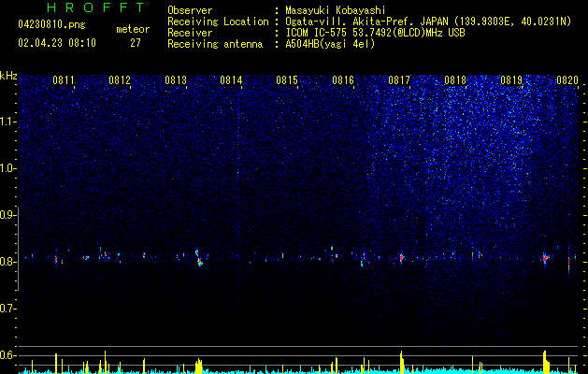Click the 0.9 kHz axis label

[x=7, y=215]
